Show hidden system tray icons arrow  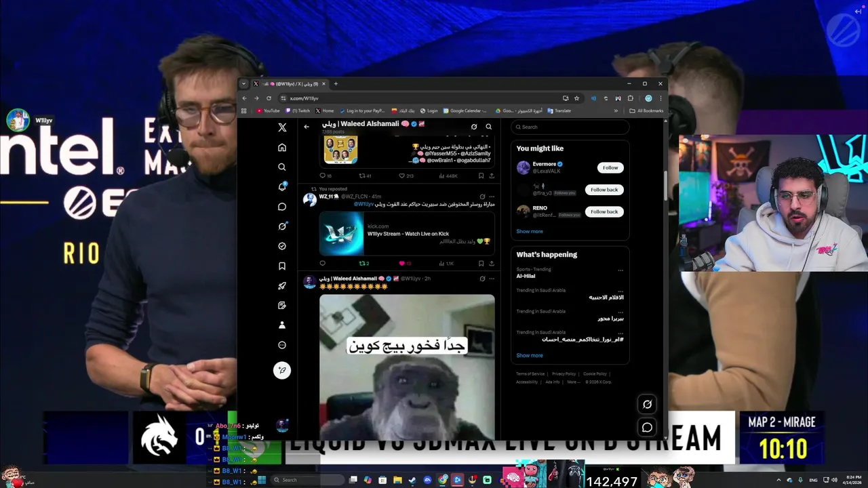point(778,480)
